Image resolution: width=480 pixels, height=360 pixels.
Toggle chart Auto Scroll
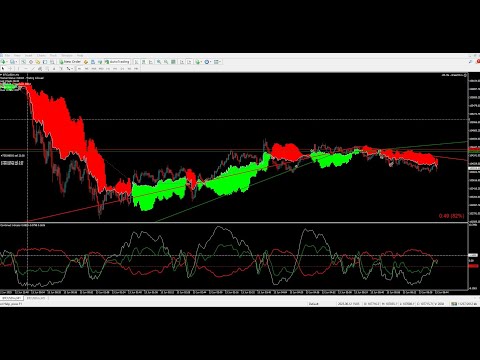coord(182,62)
